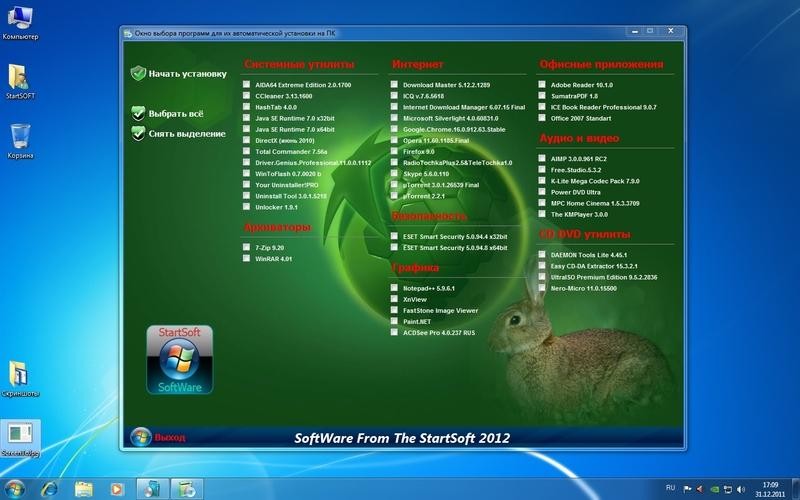Viewport: 800px width, 500px height.
Task: Switch to the fifth taskbar application button
Action: coord(153,489)
